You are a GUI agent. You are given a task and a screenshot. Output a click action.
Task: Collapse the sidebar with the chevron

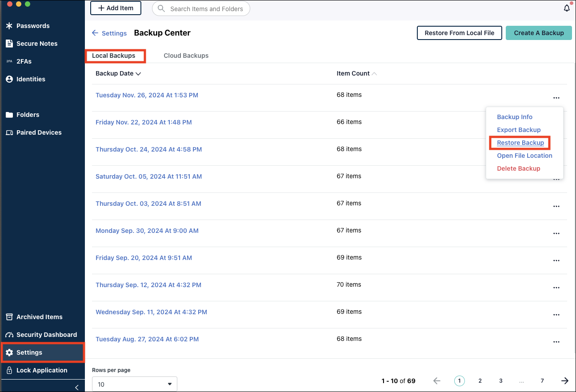[76, 387]
